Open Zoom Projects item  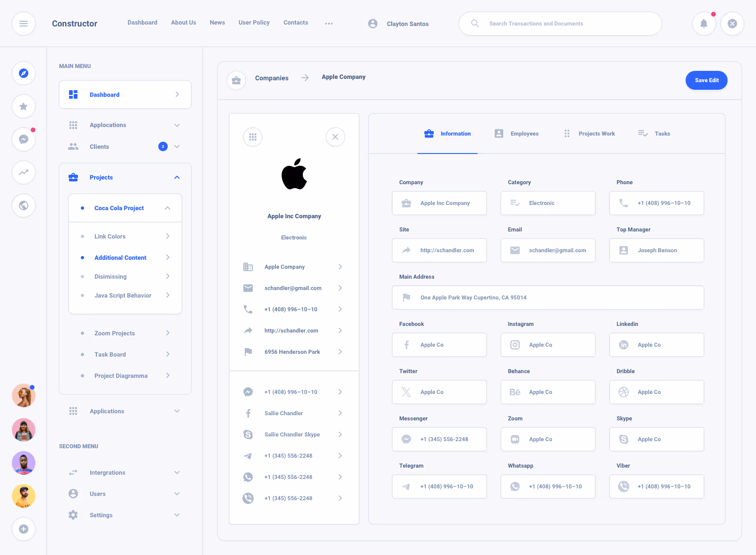pos(125,333)
